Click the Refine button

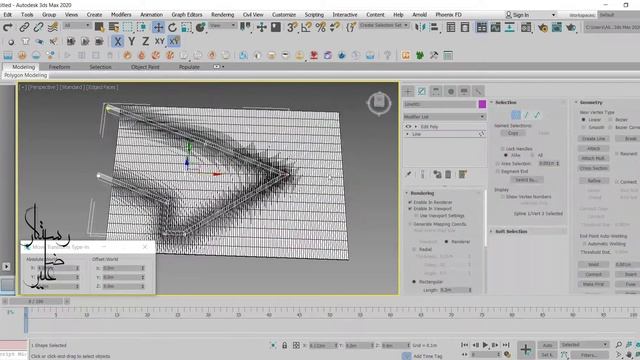pos(593,180)
